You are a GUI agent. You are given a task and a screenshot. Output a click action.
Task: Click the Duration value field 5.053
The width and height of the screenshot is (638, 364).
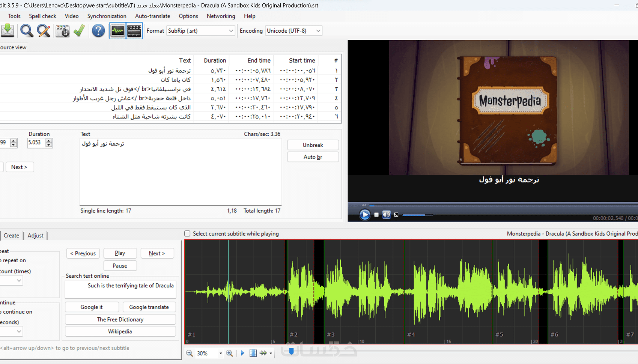36,143
